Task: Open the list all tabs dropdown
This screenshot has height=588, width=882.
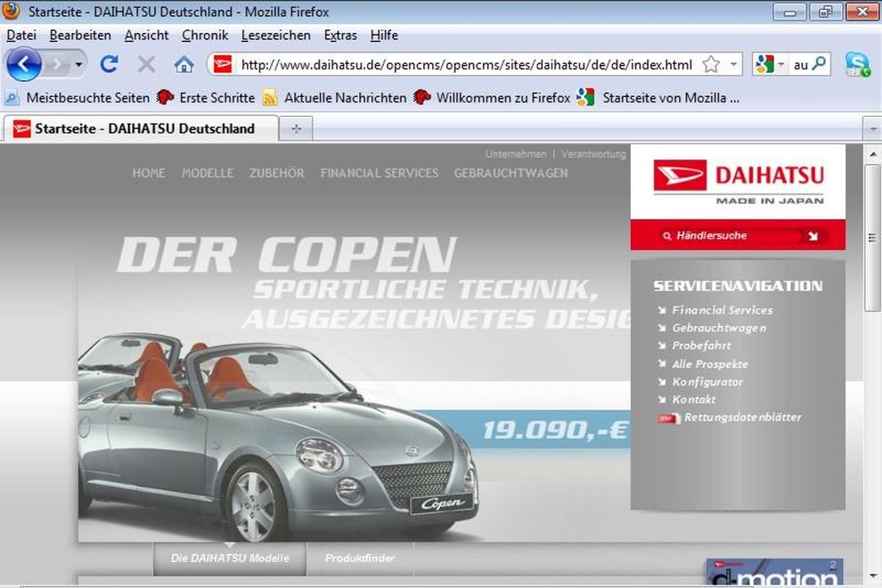Action: coord(872,129)
